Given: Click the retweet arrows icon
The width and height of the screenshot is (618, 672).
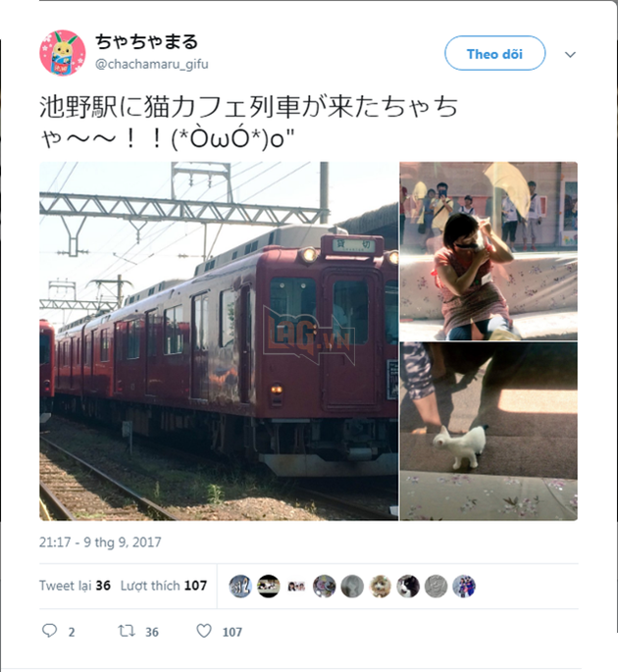Looking at the screenshot, I should (x=127, y=631).
